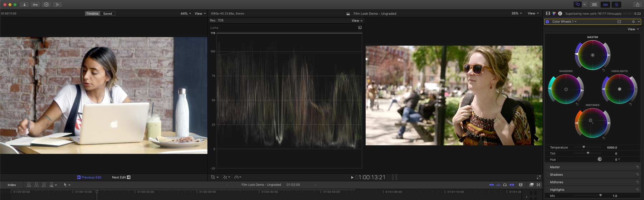Expand the Midtones parameter row
This screenshot has width=644, height=200.
click(593, 182)
